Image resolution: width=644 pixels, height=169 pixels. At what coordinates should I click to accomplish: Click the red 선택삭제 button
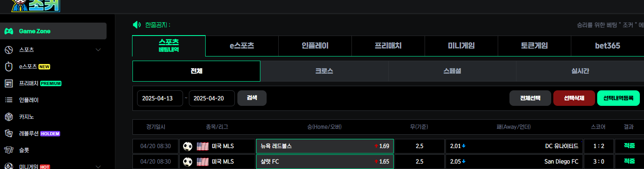[x=574, y=98]
